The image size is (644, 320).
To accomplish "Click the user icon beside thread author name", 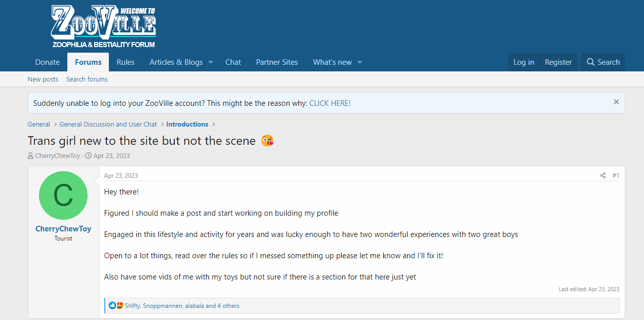I will click(x=30, y=156).
